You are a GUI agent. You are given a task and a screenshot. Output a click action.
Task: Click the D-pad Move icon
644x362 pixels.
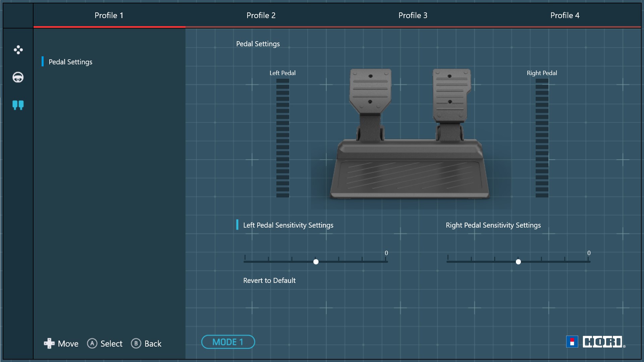click(x=49, y=343)
